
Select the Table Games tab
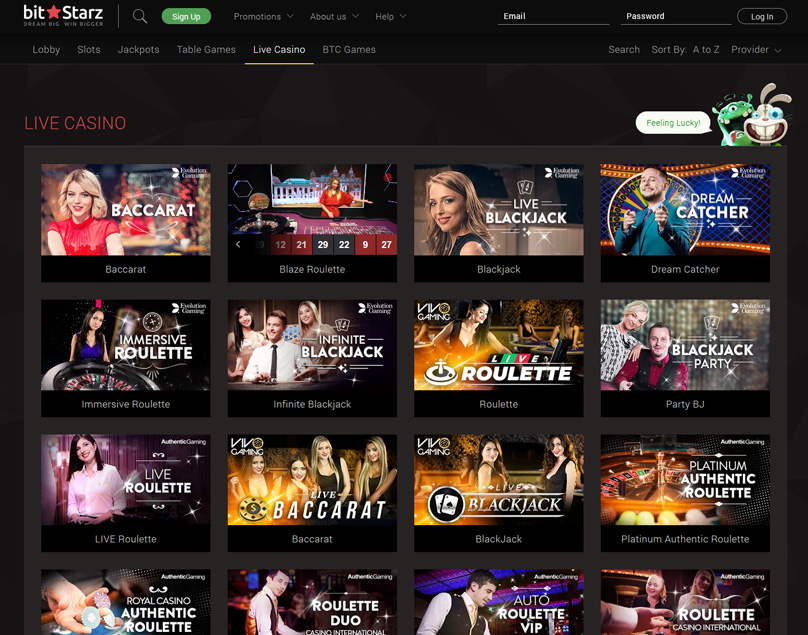pyautogui.click(x=206, y=49)
